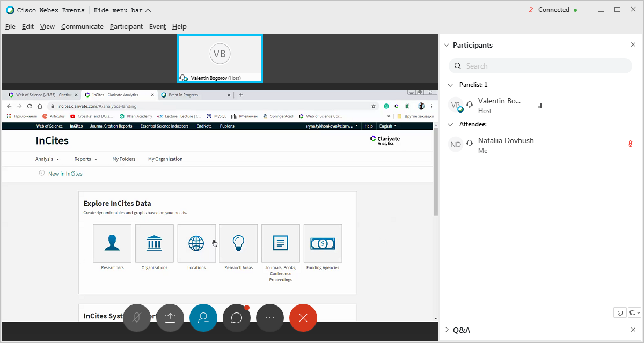Open the Participant menu
Image resolution: width=644 pixels, height=343 pixels.
coord(126,26)
